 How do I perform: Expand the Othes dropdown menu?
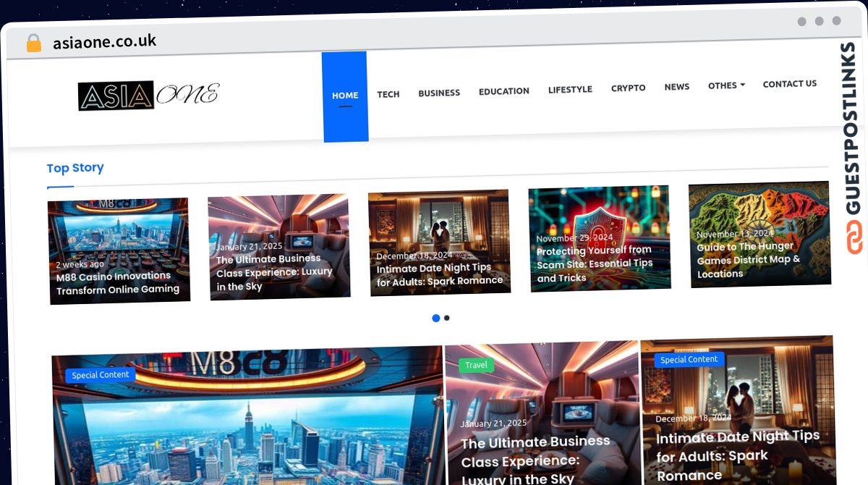726,85
